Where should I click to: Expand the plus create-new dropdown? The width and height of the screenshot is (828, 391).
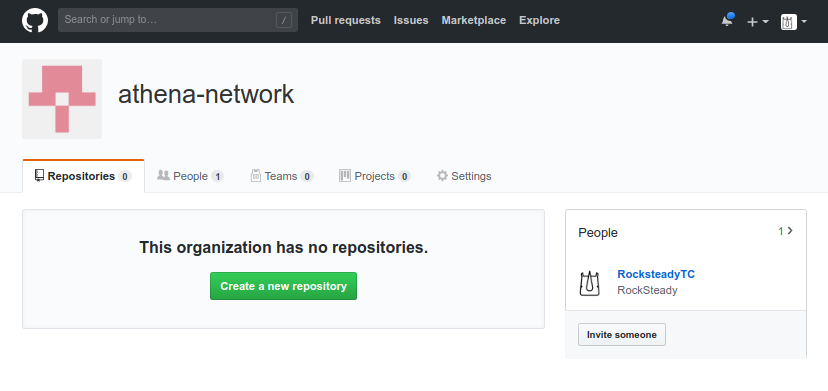[758, 22]
